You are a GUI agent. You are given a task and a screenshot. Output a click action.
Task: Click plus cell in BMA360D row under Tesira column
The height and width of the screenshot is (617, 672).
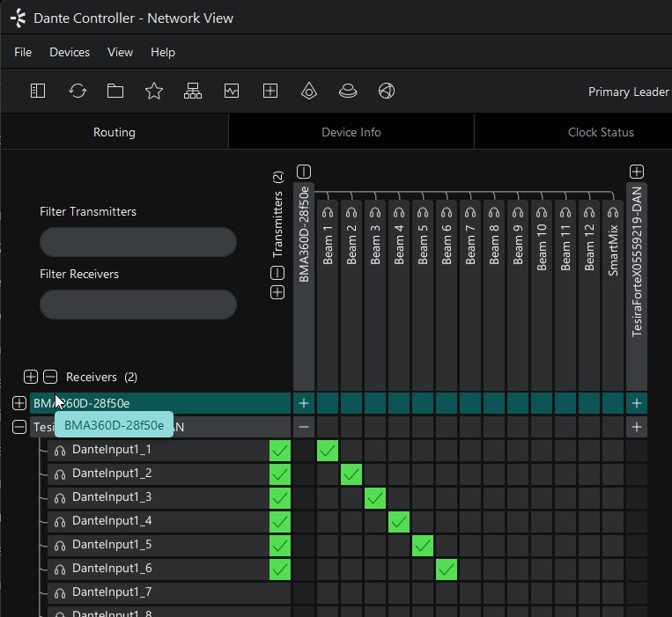637,403
